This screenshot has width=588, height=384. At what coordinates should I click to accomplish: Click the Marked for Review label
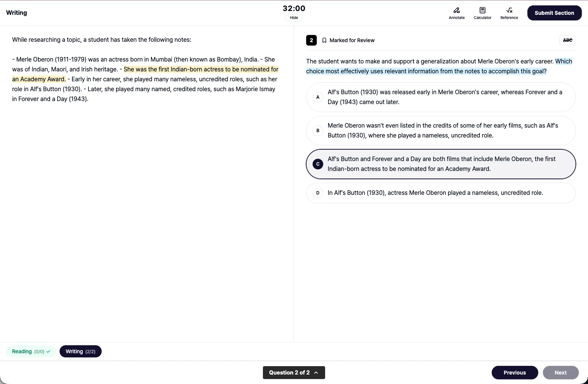352,40
